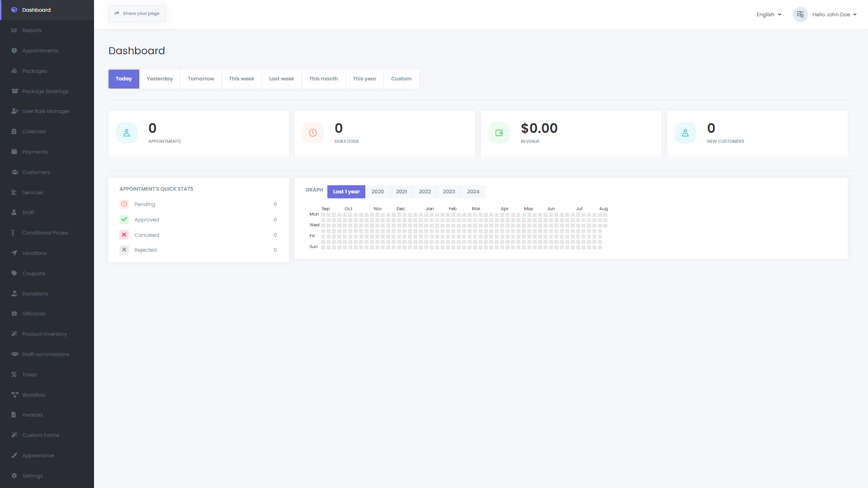Screen dimensions: 868x488
Task: Open the Staff commissions section
Action: pos(45,354)
